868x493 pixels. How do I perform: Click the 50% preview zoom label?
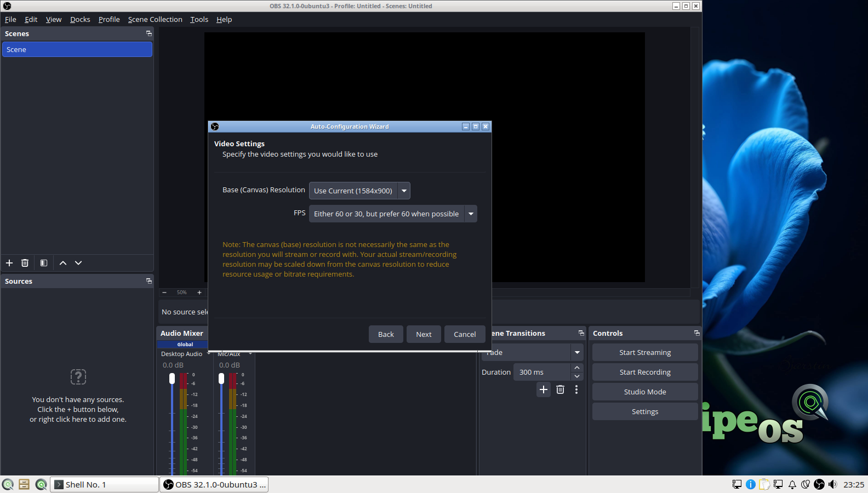(182, 293)
